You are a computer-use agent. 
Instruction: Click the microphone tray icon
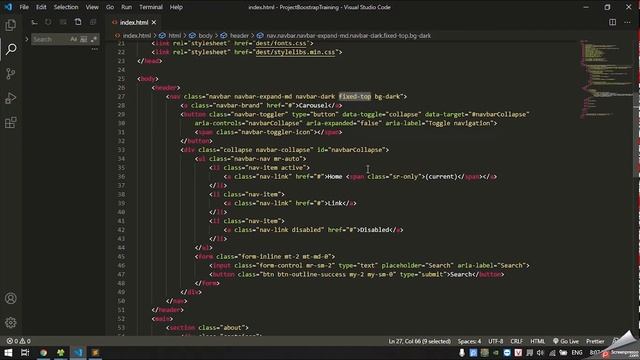click(462, 353)
